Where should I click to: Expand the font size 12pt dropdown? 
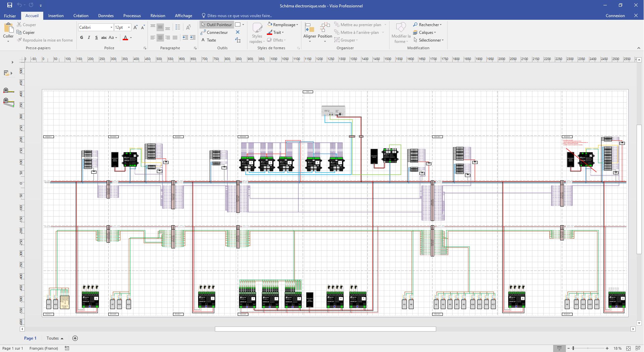[x=128, y=27]
